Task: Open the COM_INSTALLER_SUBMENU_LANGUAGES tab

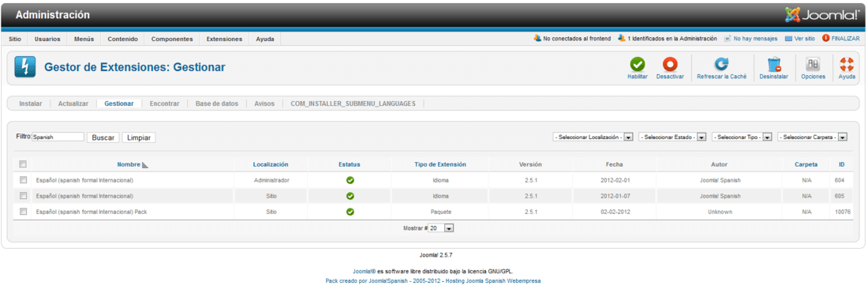Action: (354, 103)
